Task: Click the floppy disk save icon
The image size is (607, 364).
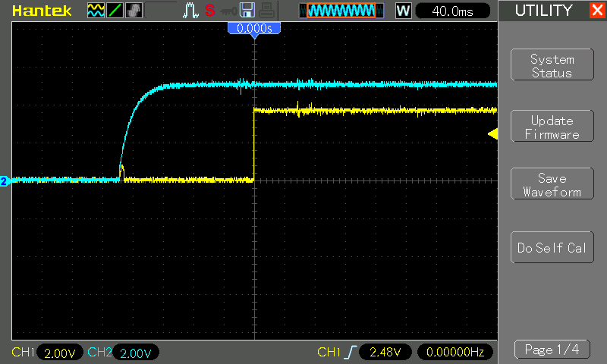Action: (247, 11)
